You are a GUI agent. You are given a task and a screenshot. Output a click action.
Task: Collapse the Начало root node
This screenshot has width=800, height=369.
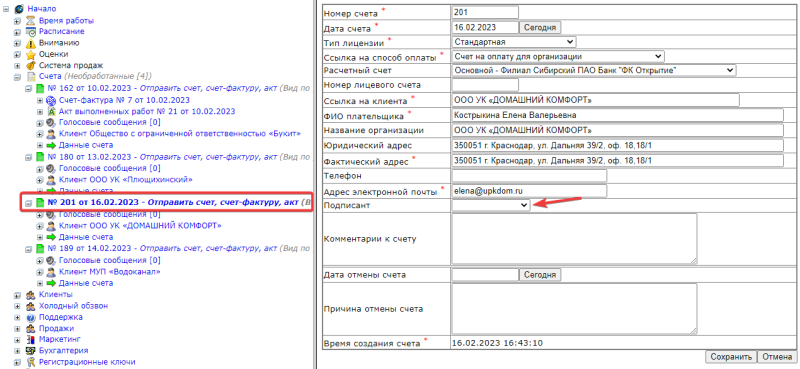[7, 9]
